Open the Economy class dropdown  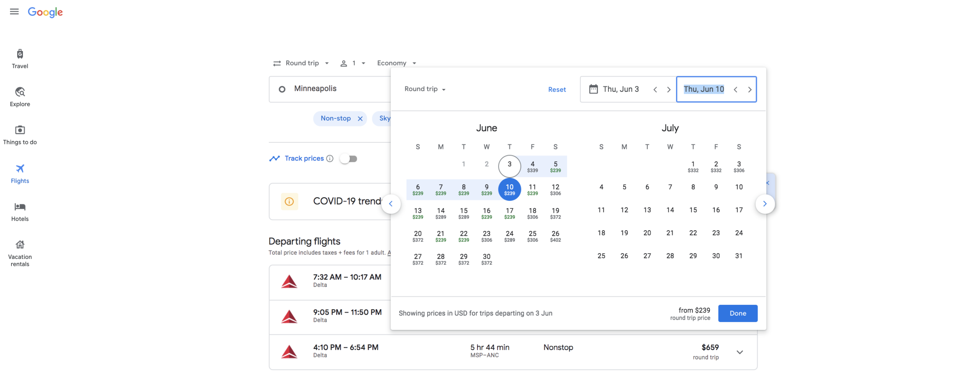(x=396, y=63)
